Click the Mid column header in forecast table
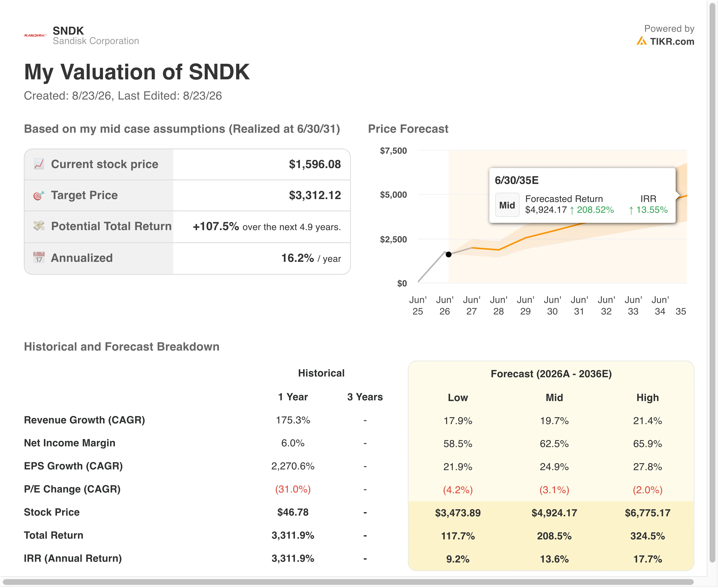The image size is (718, 588). click(x=554, y=398)
